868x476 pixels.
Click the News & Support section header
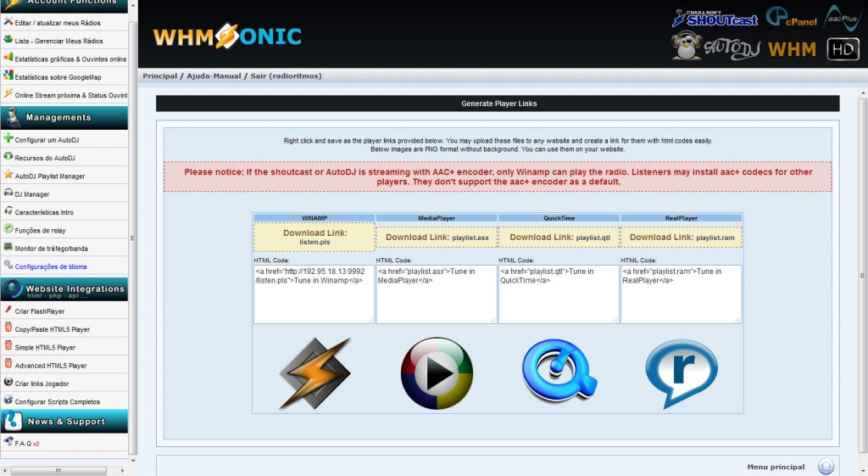[64, 421]
